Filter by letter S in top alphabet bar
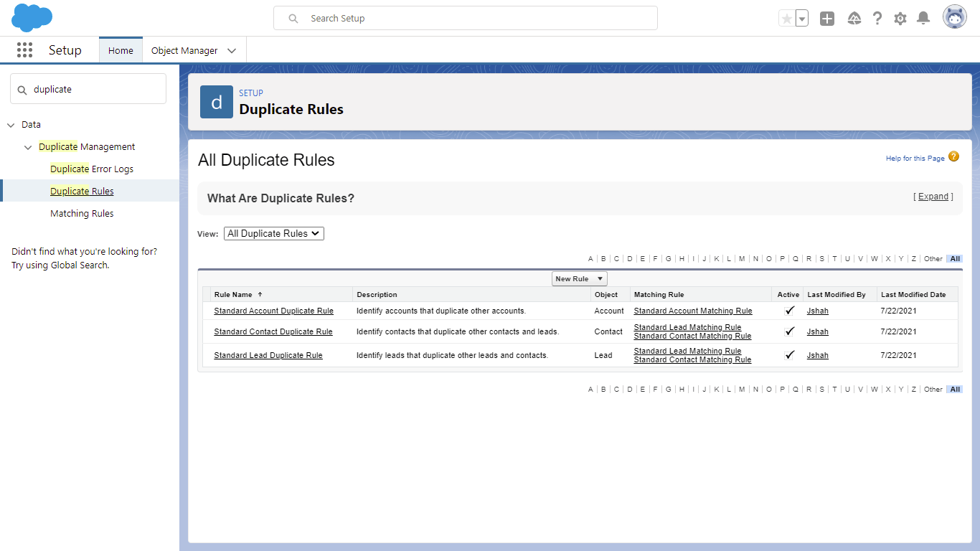Viewport: 980px width, 551px height. click(x=821, y=258)
